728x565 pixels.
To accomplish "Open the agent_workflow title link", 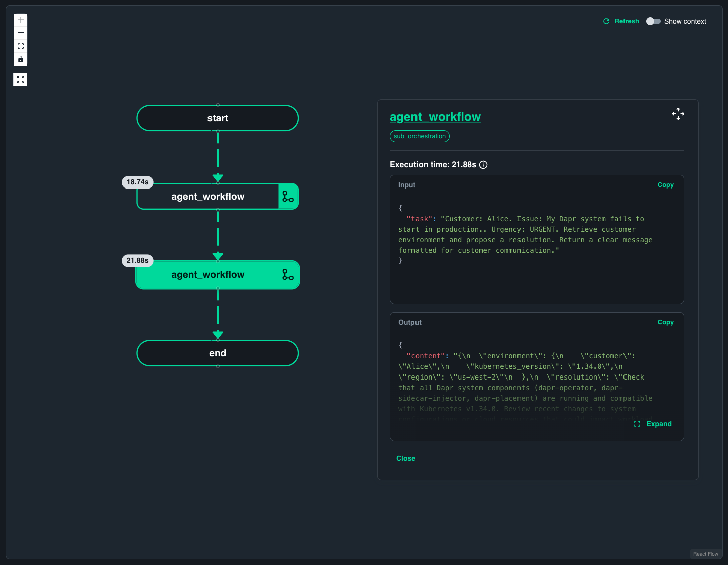I will (435, 116).
